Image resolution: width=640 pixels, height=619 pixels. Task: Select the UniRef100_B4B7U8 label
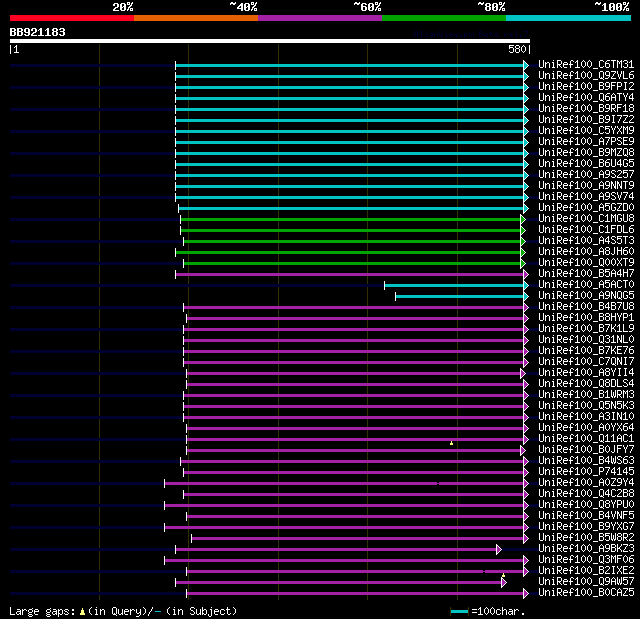[586, 307]
